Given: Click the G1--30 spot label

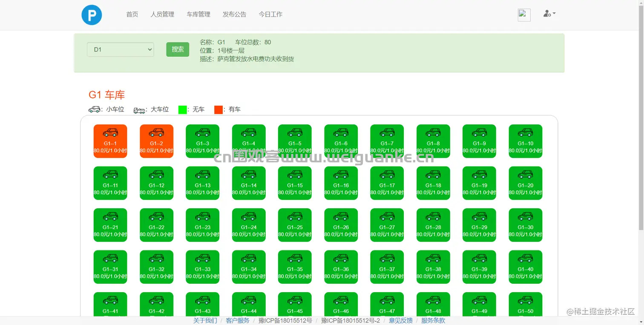Looking at the screenshot, I should click(x=526, y=227).
